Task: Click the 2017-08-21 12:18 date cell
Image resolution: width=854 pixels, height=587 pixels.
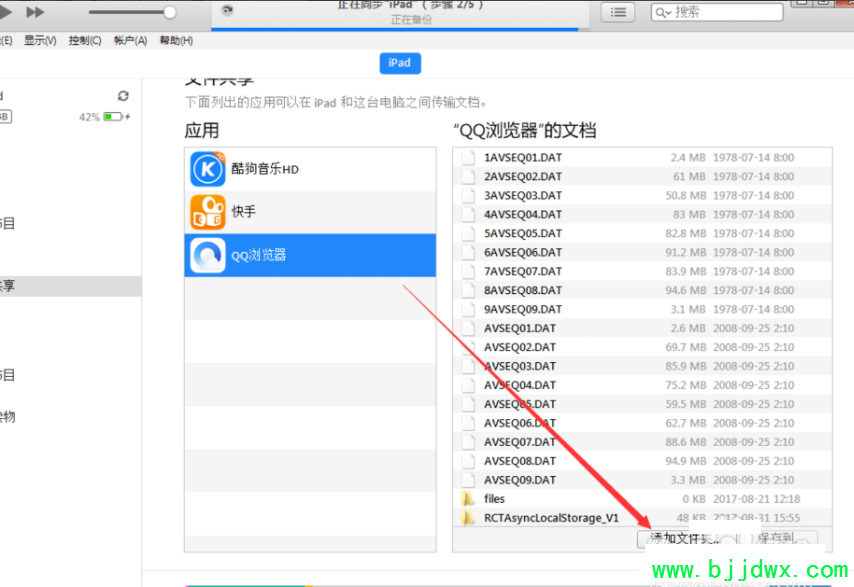Action: pos(757,499)
